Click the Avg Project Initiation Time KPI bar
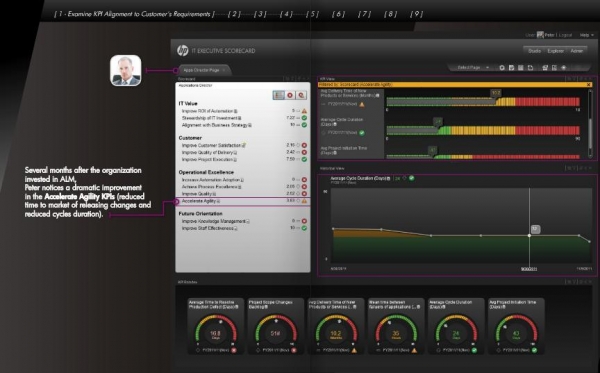The height and width of the screenshot is (373, 600). point(483,156)
